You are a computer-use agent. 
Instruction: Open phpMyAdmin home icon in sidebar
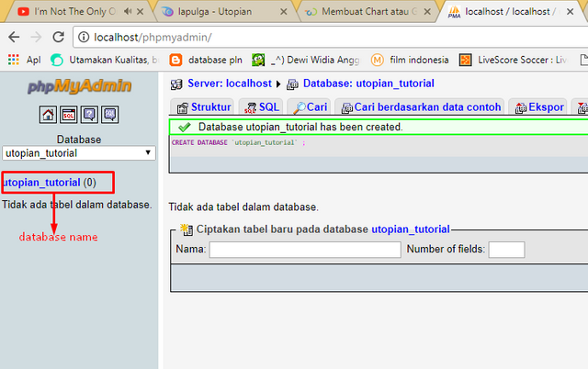[x=48, y=114]
